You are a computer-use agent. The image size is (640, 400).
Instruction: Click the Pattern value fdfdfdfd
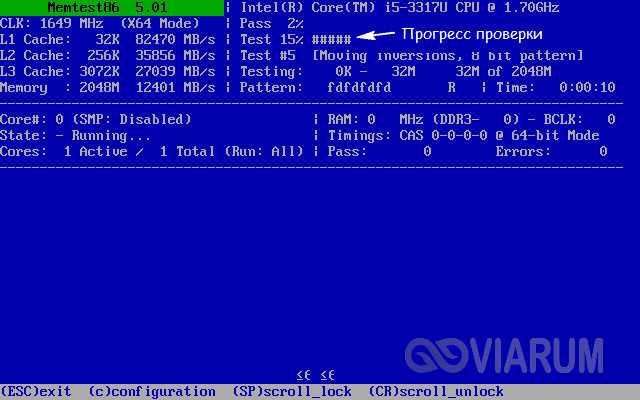[359, 87]
